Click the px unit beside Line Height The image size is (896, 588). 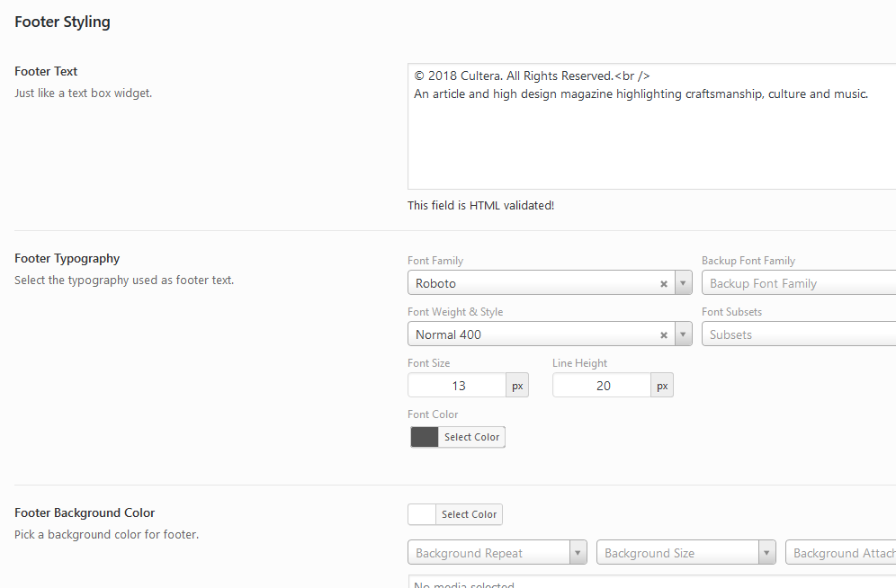662,386
